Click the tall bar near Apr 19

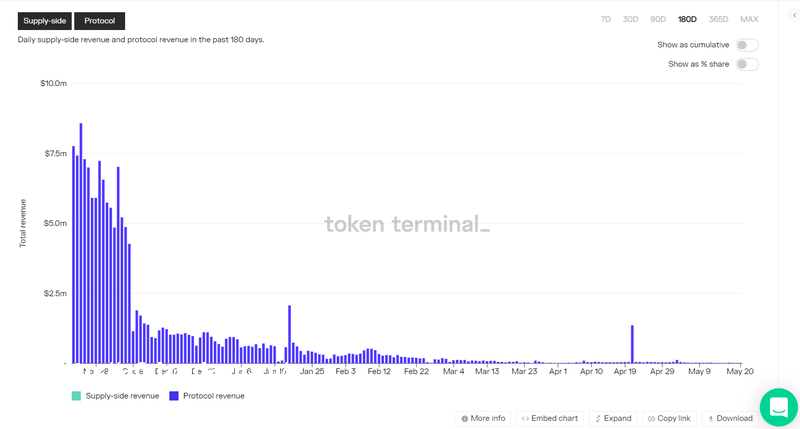click(632, 345)
